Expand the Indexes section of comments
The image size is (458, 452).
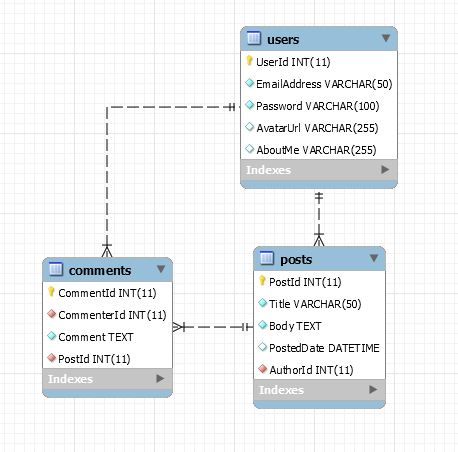point(160,379)
